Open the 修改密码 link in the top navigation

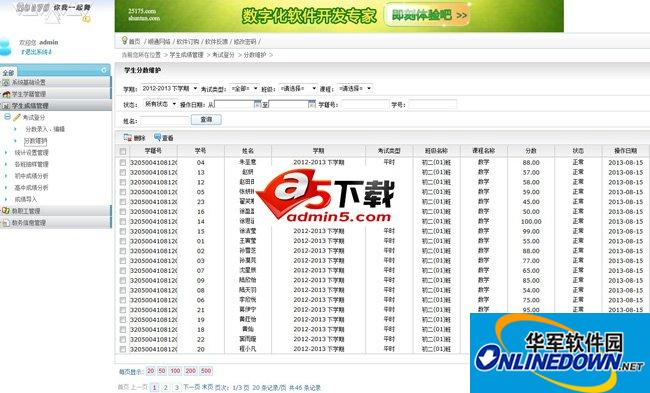pyautogui.click(x=245, y=41)
